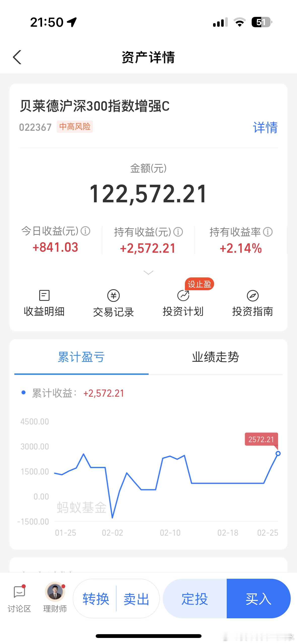Screen dimensions: 297x644
Task: Tap fund name 贝莱德沪深300指数增强C
Action: [x=95, y=106]
